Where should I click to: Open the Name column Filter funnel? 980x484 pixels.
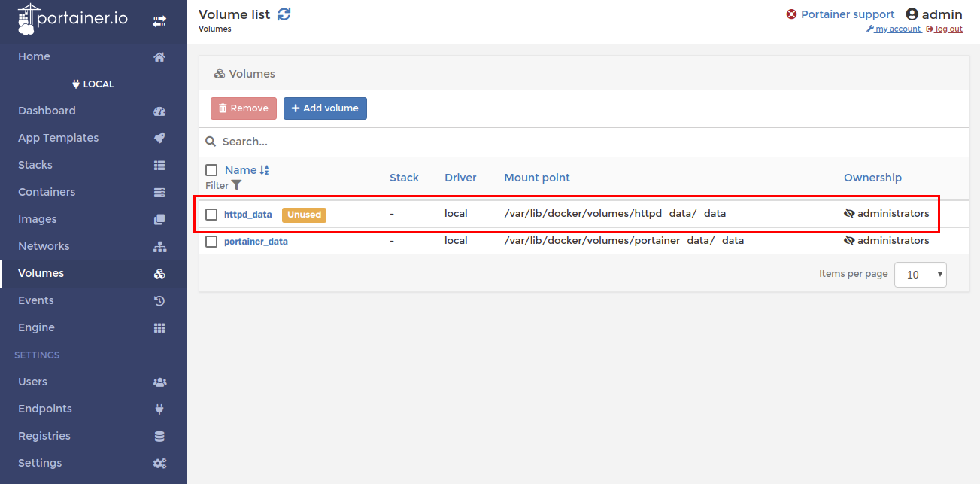click(x=236, y=185)
